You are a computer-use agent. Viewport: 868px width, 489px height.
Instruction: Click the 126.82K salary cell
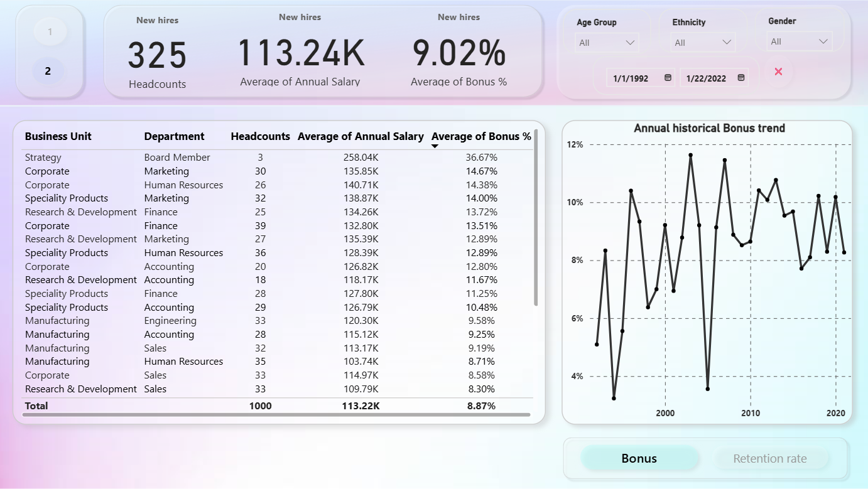[x=361, y=267]
